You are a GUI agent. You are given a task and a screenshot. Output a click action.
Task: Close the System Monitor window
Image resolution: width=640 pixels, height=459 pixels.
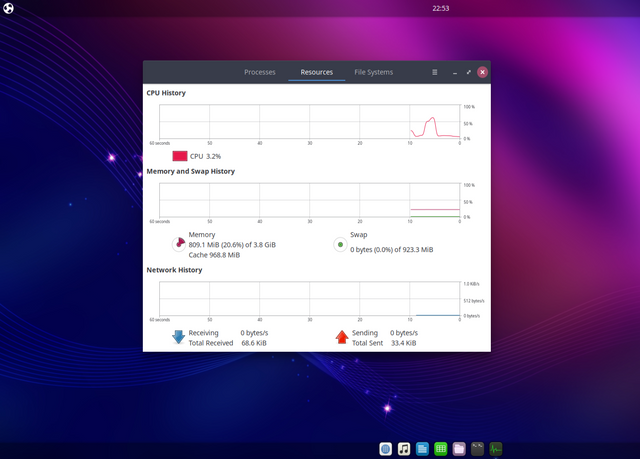pos(482,72)
